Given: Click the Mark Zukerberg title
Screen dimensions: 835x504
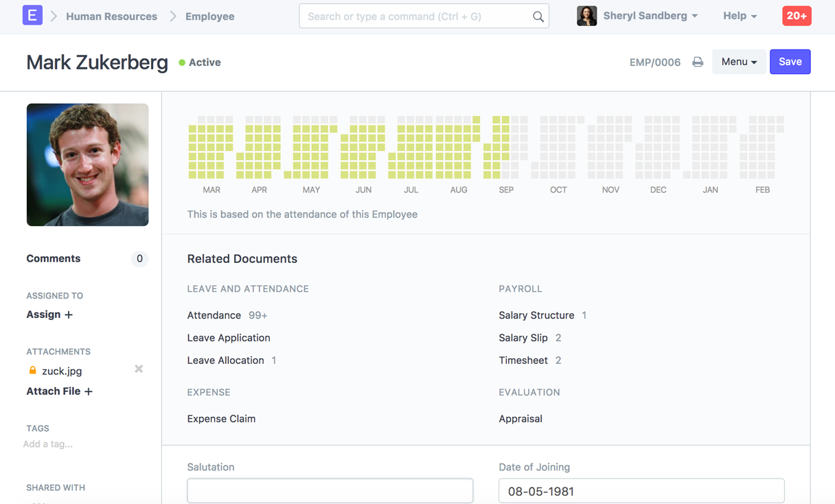Looking at the screenshot, I should click(x=97, y=62).
